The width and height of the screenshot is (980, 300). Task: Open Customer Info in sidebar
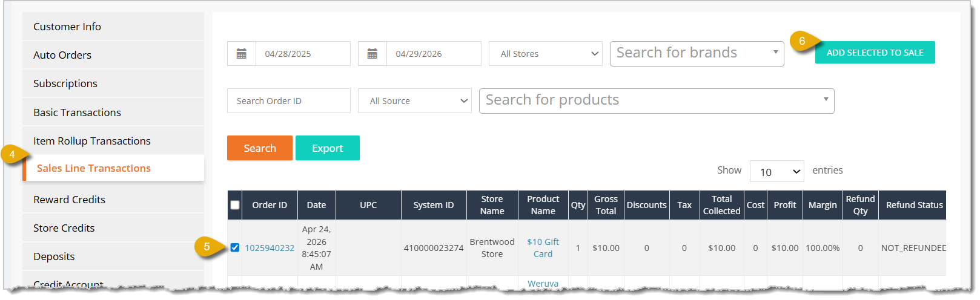point(113,27)
